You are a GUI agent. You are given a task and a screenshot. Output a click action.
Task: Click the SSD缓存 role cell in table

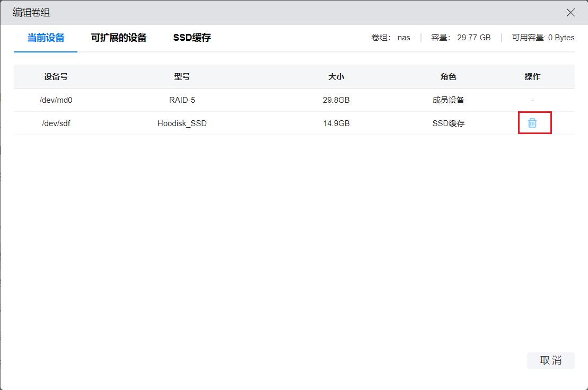point(448,123)
